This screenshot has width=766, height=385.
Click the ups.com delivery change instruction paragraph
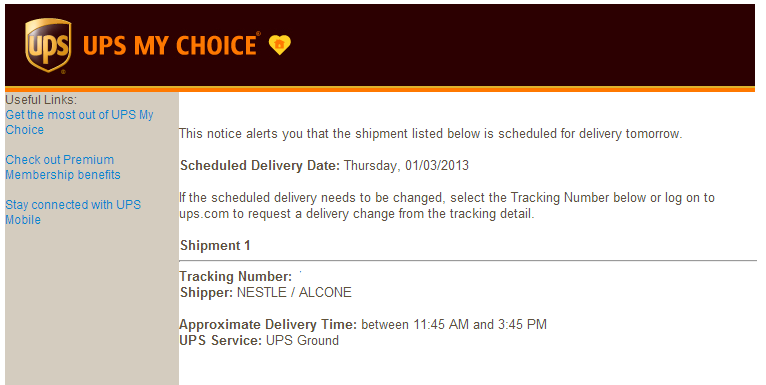click(x=447, y=206)
